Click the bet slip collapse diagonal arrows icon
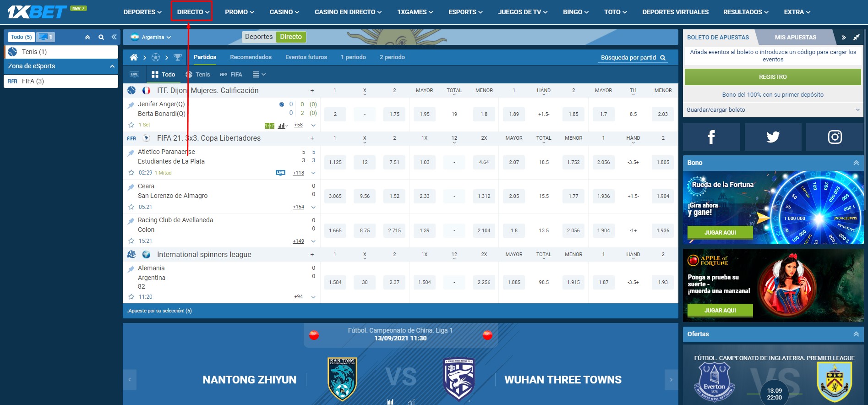The width and height of the screenshot is (868, 405). 856,38
